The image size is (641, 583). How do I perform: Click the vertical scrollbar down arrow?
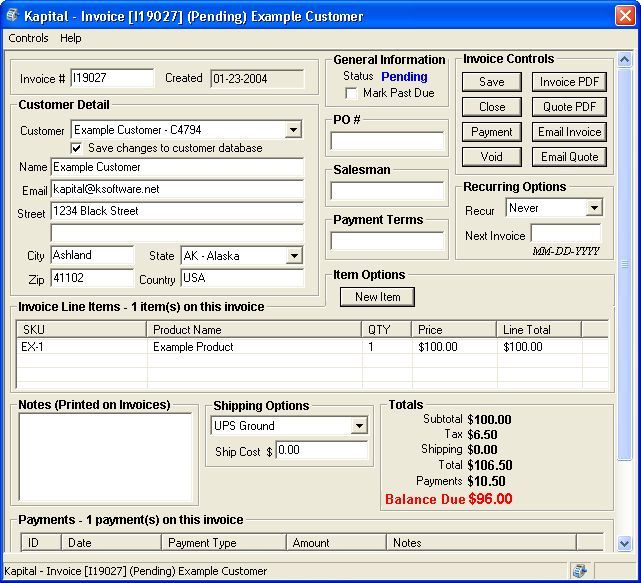(624, 543)
